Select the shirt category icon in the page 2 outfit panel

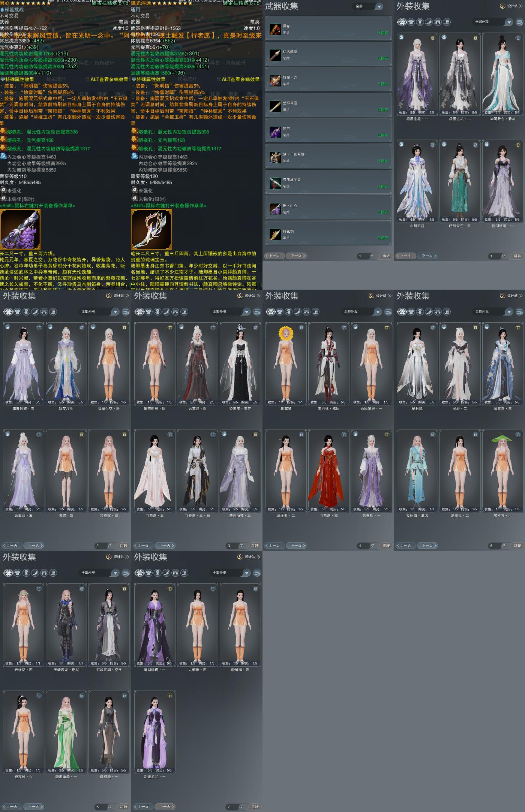17,312
